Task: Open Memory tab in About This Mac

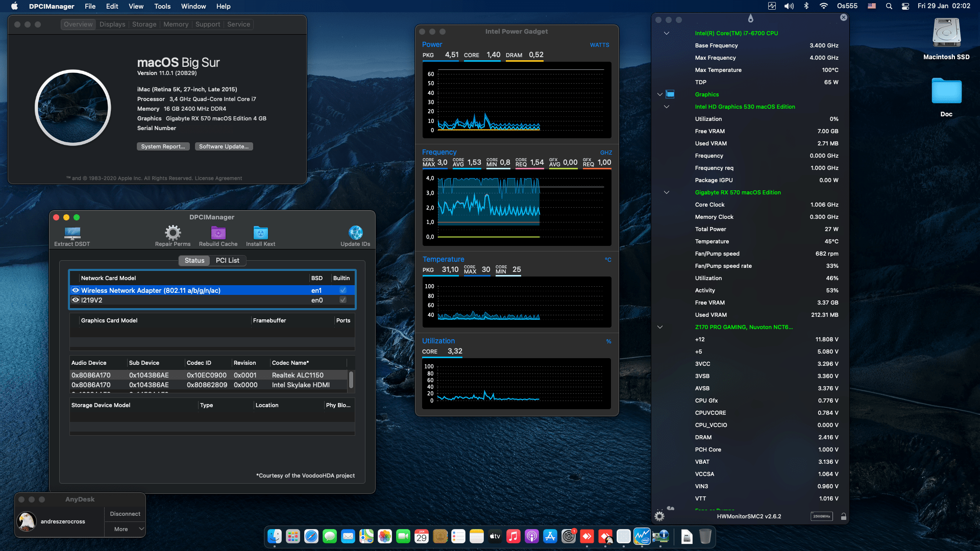Action: pos(176,24)
